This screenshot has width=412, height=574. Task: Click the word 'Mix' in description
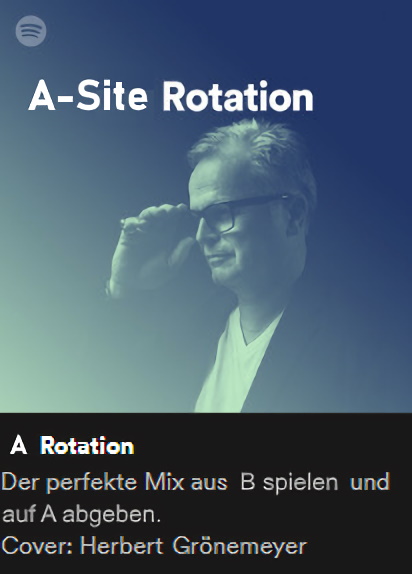[x=164, y=482]
